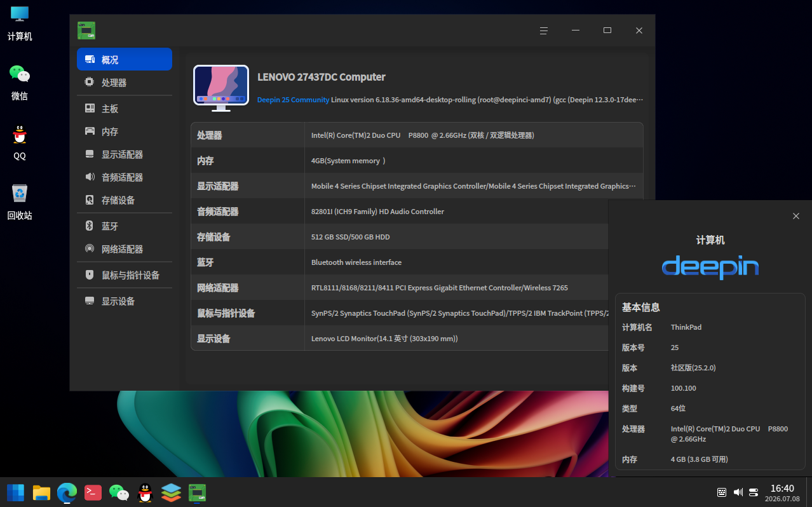This screenshot has height=507, width=812.
Task: Click the disk icon beside 存储设备
Action: [x=90, y=200]
